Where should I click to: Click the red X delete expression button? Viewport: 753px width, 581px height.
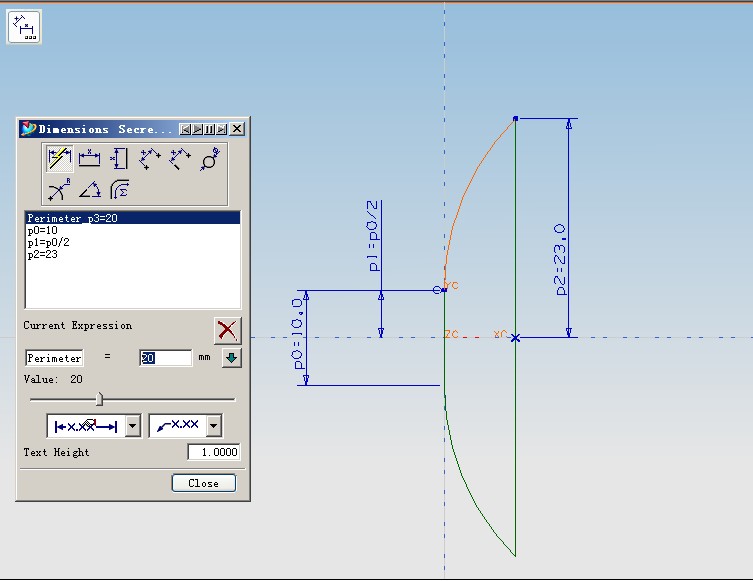pos(228,330)
